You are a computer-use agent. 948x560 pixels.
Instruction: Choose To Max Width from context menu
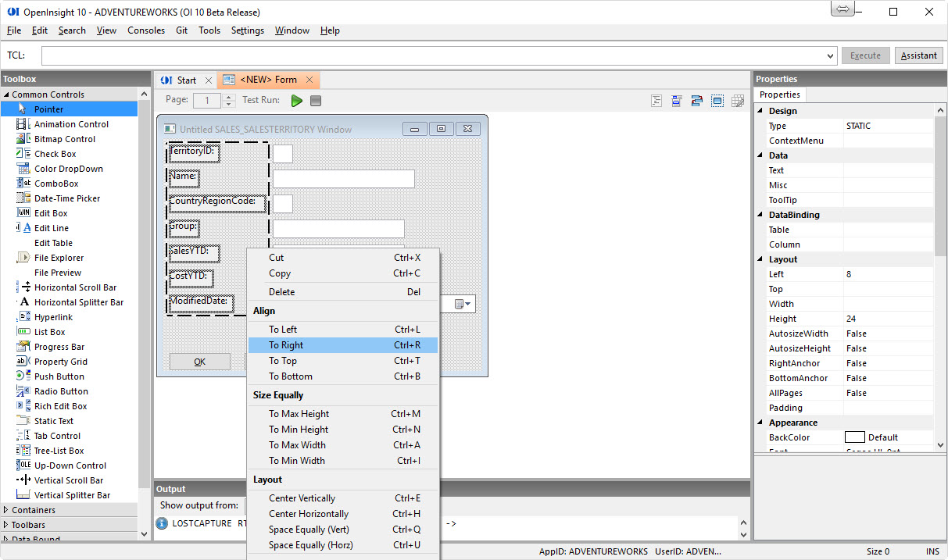343,445
